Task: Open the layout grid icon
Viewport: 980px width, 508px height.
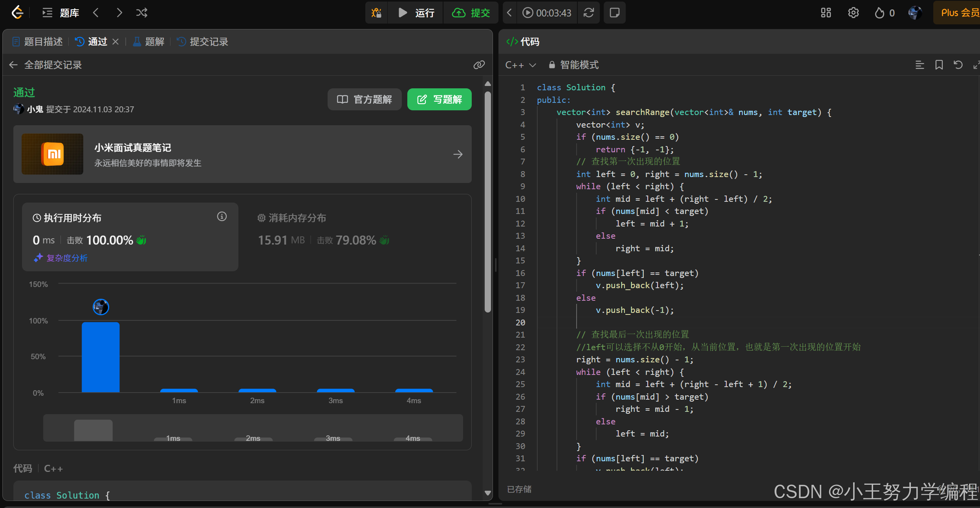Action: [x=826, y=13]
